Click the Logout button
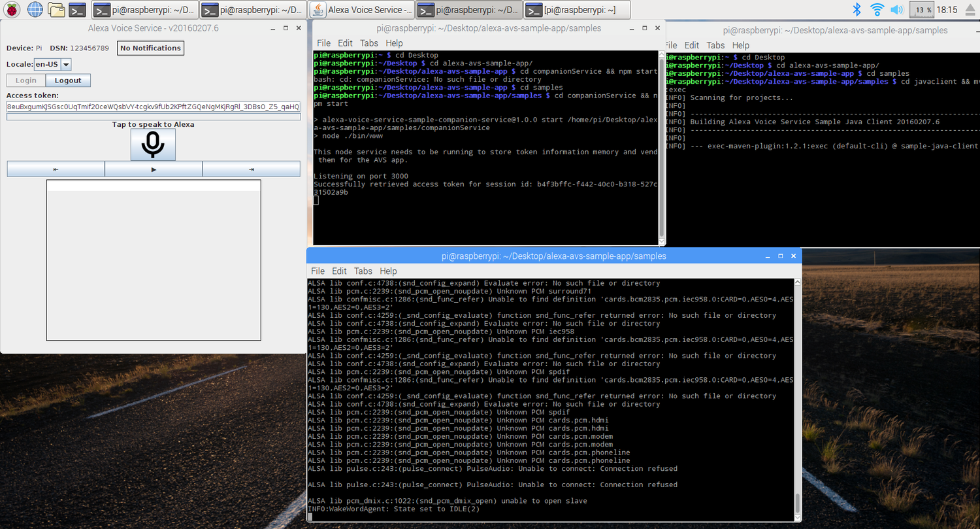The height and width of the screenshot is (529, 980). pos(68,80)
